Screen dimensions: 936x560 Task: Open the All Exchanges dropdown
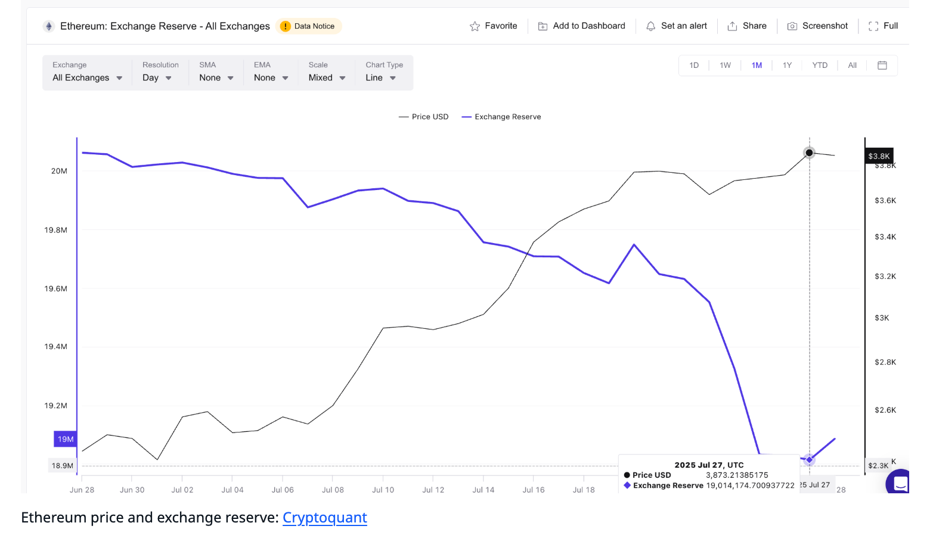click(x=87, y=78)
